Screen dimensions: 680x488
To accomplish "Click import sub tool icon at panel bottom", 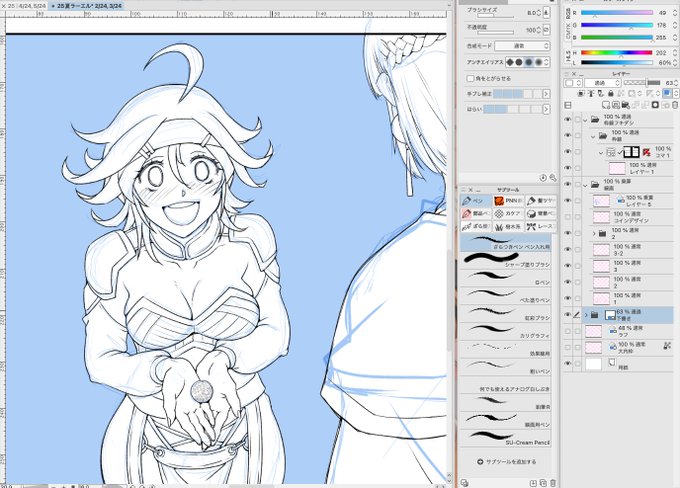I will (x=533, y=483).
